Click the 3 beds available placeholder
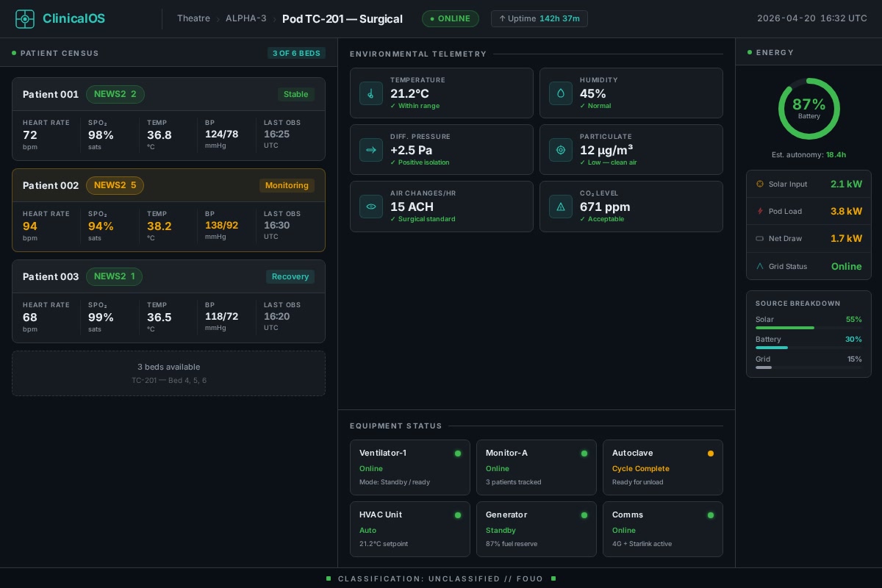 [168, 373]
